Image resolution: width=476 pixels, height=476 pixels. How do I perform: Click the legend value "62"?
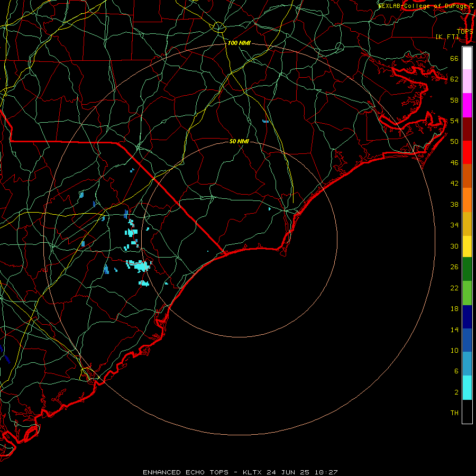pos(454,79)
